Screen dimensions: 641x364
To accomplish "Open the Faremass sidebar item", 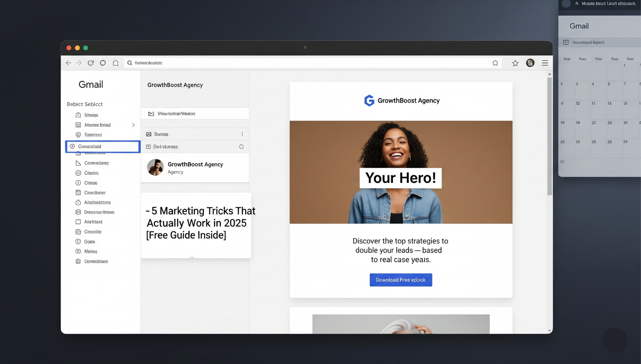I will 93,135.
